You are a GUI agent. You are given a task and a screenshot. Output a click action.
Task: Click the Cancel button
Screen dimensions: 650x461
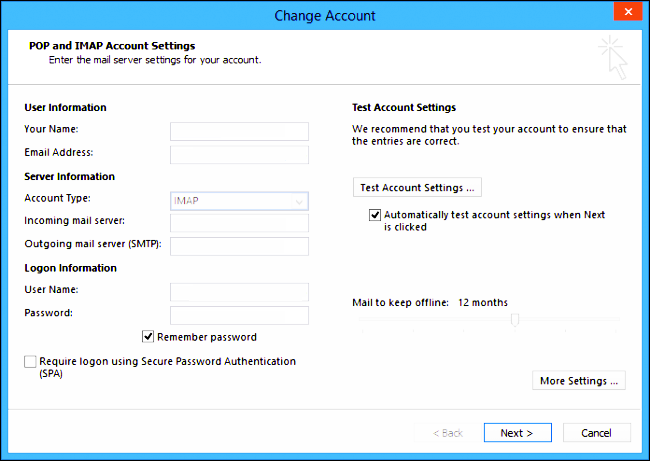tap(597, 433)
